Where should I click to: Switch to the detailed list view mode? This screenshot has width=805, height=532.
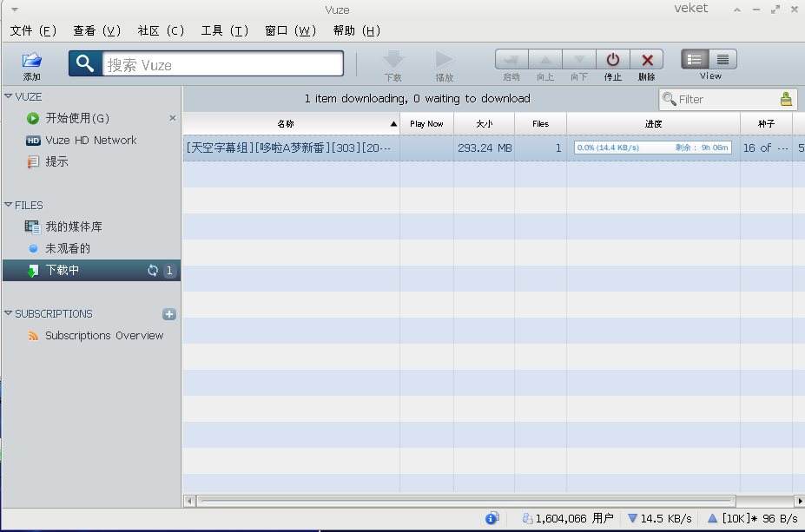[695, 59]
